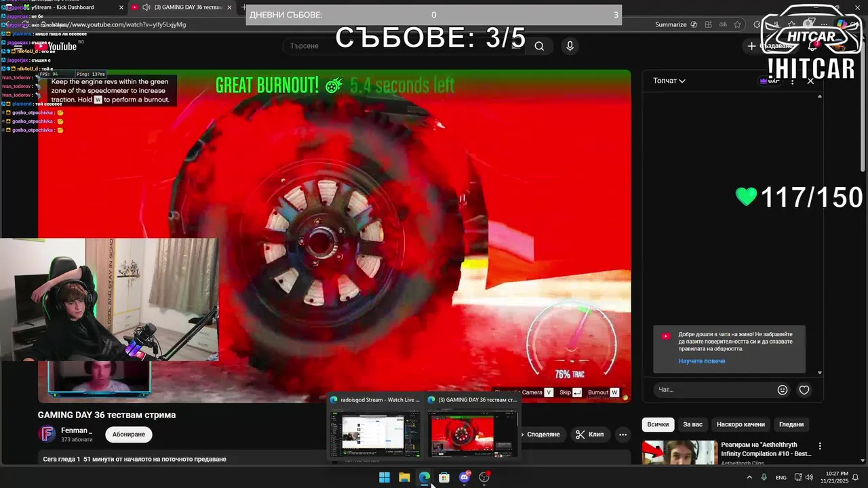This screenshot has width=868, height=488.
Task: Open the browser extensions puzzle icon
Action: pos(757,24)
